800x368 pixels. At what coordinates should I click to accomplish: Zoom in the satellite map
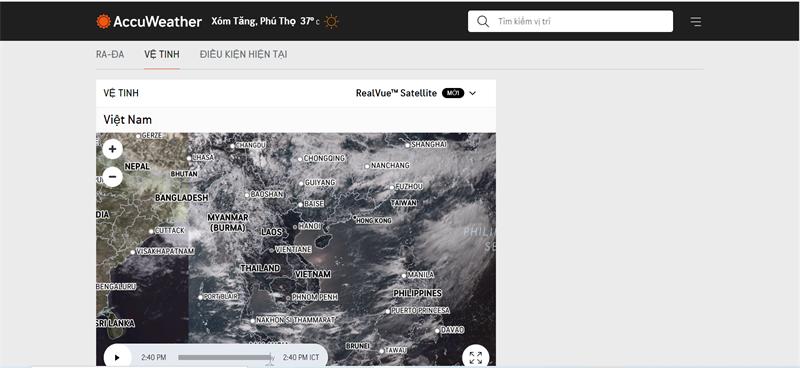click(x=112, y=150)
